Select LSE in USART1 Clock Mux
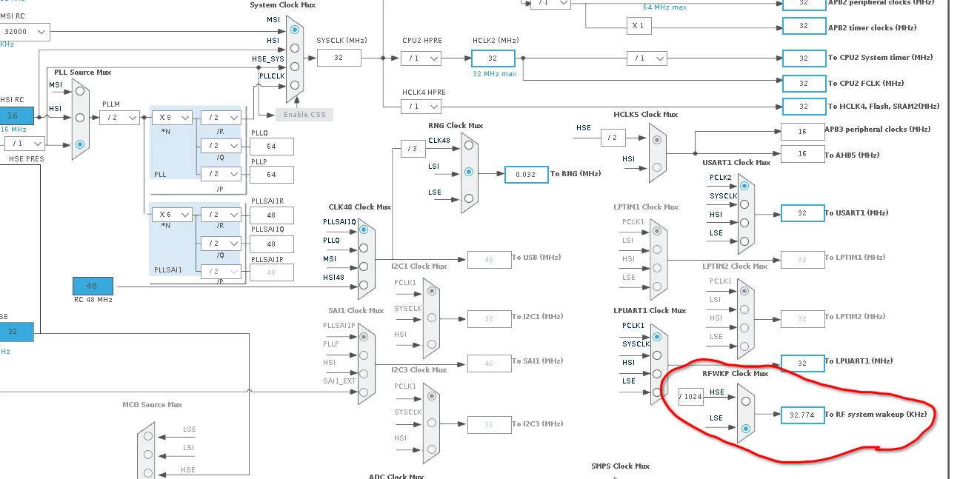Screen dimensions: 980x479 click(x=744, y=241)
